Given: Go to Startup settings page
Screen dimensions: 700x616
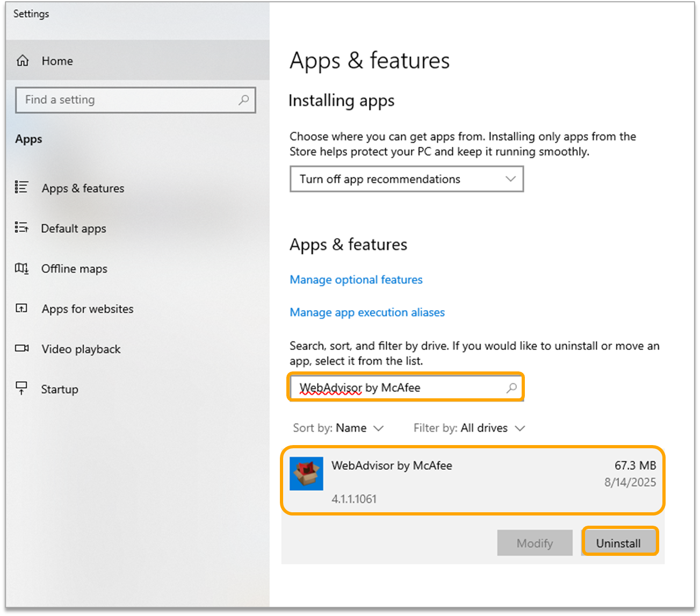Looking at the screenshot, I should coord(60,389).
